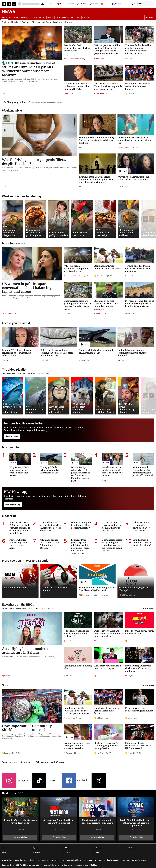156x868 pixels.
Task: Click the Instagram icon
Action: click(x=9, y=780)
